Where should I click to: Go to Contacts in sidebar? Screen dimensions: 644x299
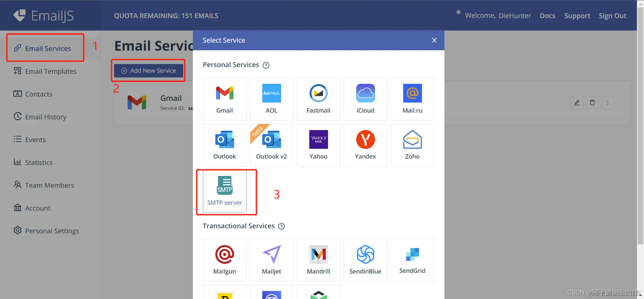33,94
